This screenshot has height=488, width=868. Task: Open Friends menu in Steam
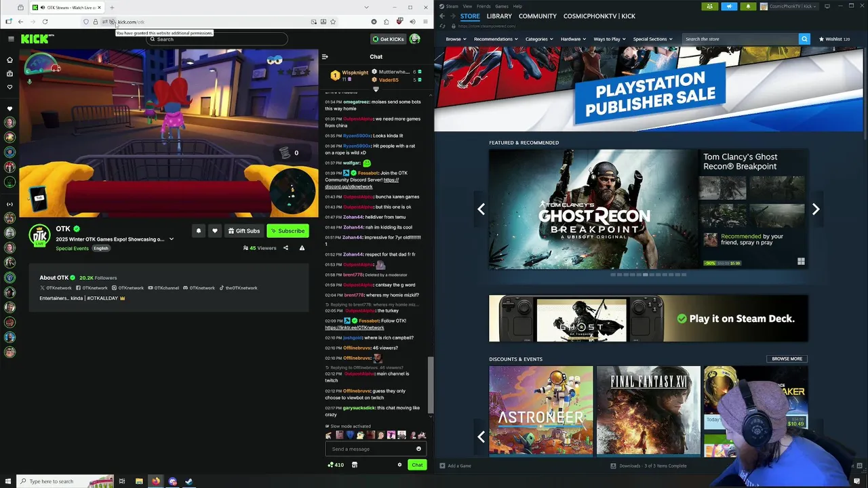[484, 6]
